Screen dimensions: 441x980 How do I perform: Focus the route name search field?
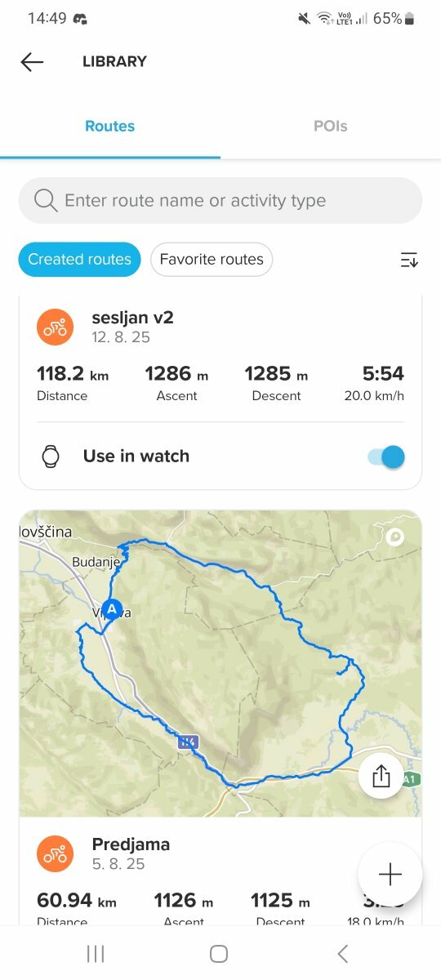pos(220,201)
